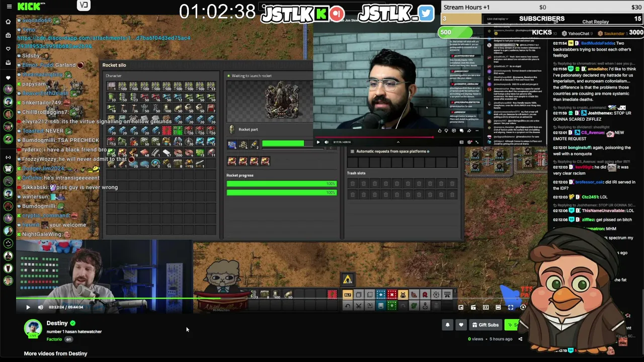644x362 pixels.
Task: Click username 'Sidsby' in overlay chat
Action: click(31, 55)
